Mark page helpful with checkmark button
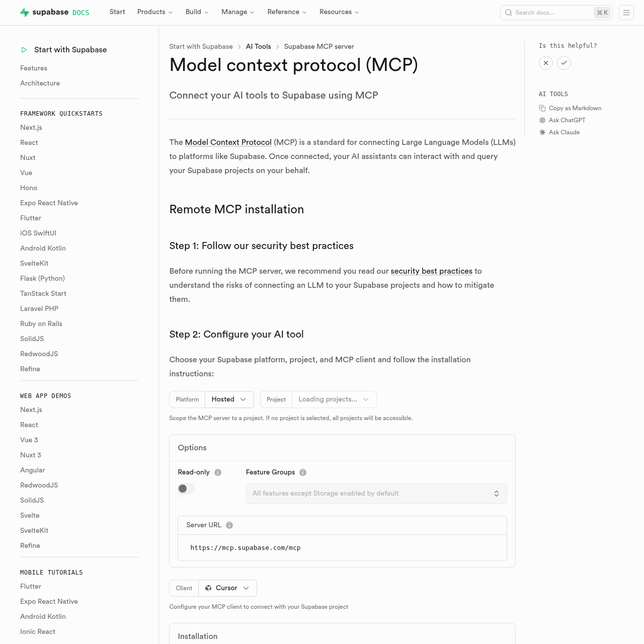 click(564, 63)
